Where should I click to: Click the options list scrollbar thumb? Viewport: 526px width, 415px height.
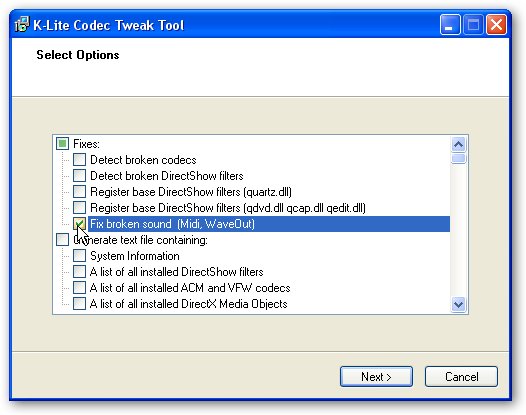[x=459, y=158]
